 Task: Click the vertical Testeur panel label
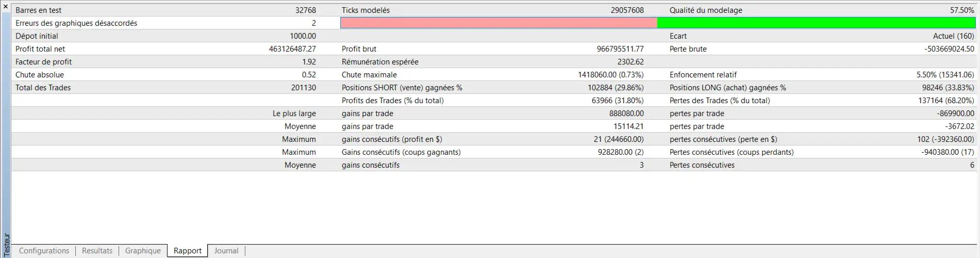6,245
